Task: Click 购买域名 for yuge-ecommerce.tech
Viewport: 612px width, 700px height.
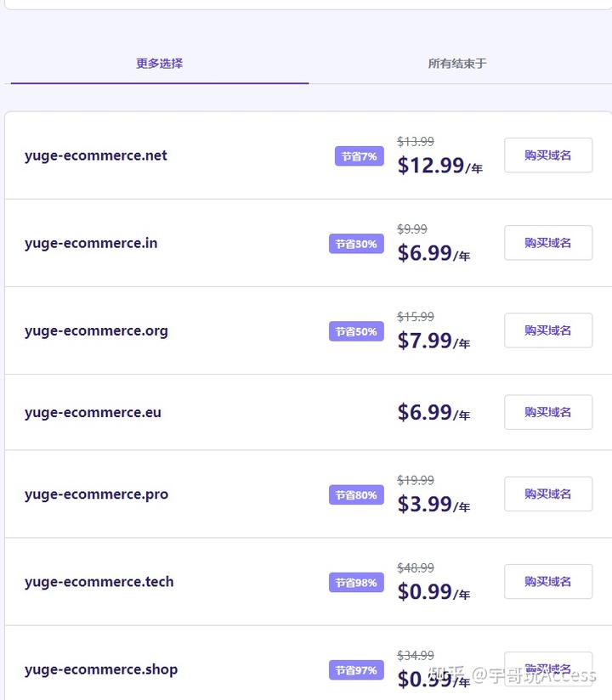Action: click(548, 581)
